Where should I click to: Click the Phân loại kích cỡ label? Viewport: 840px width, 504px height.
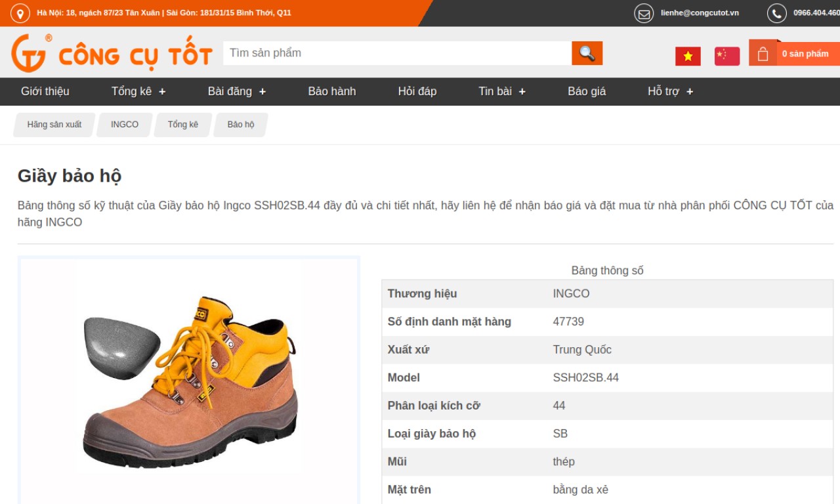(x=434, y=406)
